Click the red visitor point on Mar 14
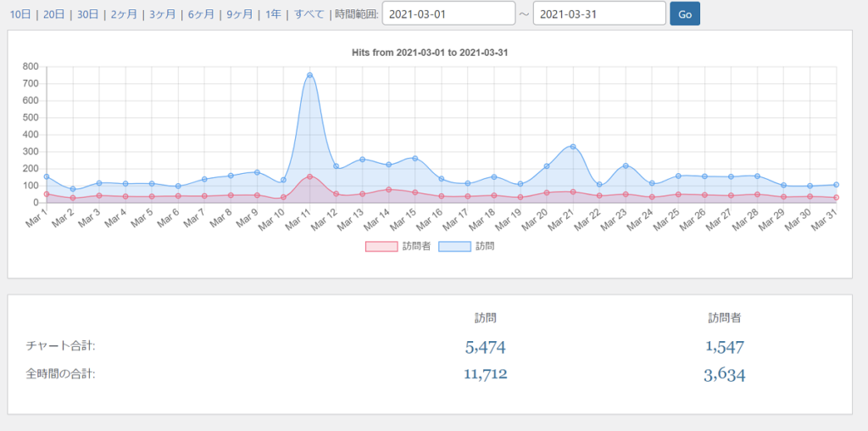Screen dimensions: 868x431 (388, 189)
